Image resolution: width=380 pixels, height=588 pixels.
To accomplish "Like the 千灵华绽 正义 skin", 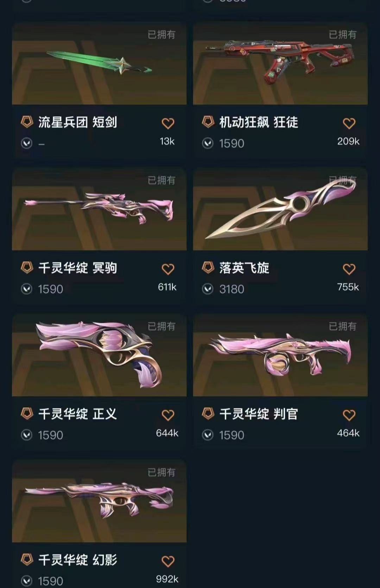I will [x=168, y=415].
